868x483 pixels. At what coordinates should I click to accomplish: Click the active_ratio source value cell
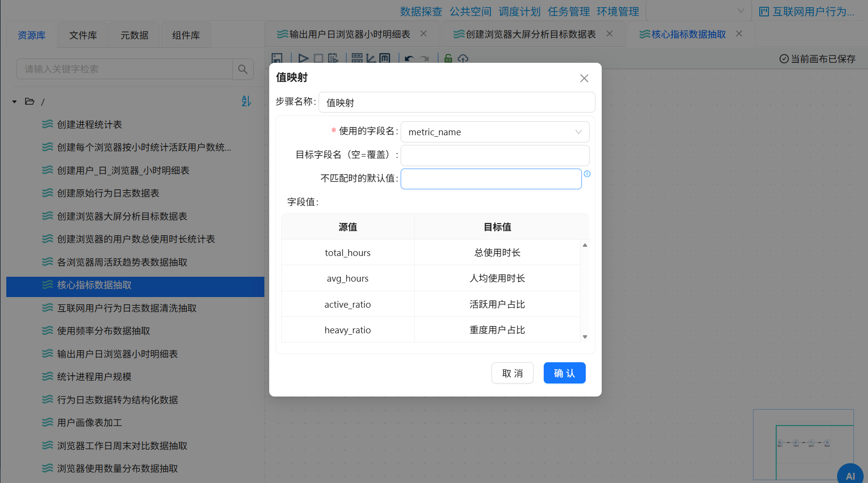tap(348, 304)
